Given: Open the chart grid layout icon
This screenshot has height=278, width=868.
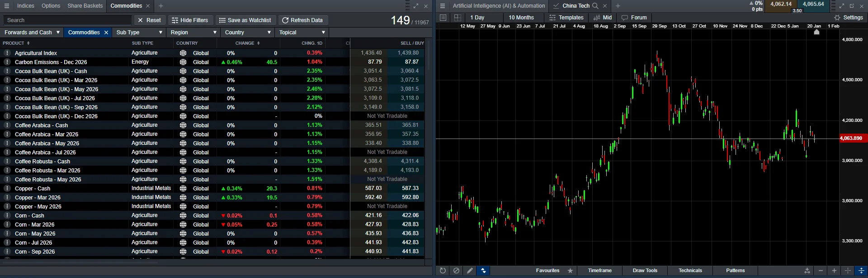Looking at the screenshot, I should click(458, 18).
